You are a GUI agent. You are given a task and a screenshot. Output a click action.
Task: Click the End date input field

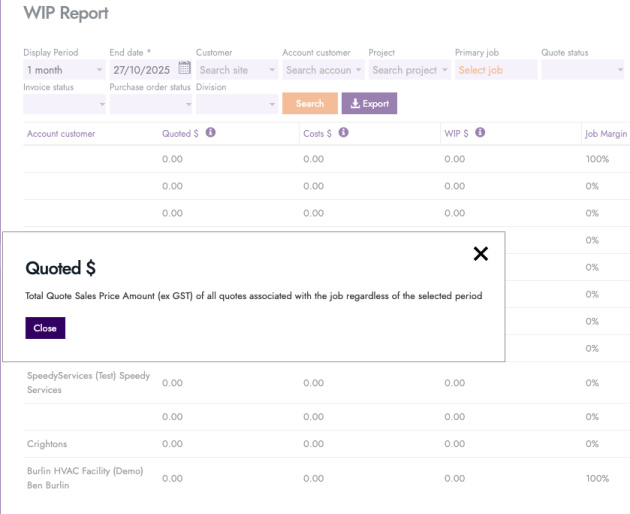click(142, 70)
